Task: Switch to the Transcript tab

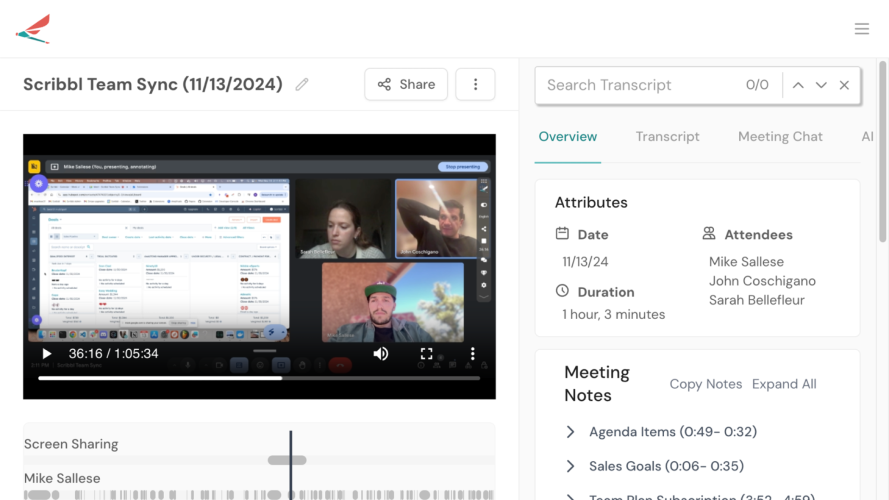Action: (x=667, y=137)
